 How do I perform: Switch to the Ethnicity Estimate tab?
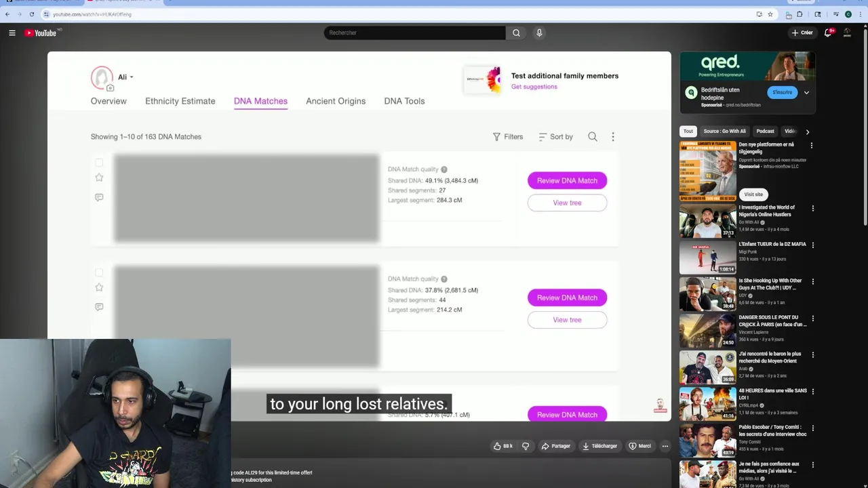(x=180, y=101)
